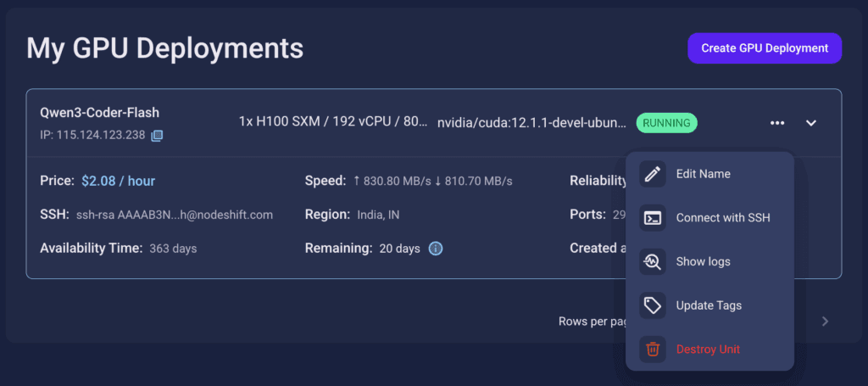Image resolution: width=868 pixels, height=386 pixels.
Task: Click the magnifier logs icon
Action: (x=653, y=261)
